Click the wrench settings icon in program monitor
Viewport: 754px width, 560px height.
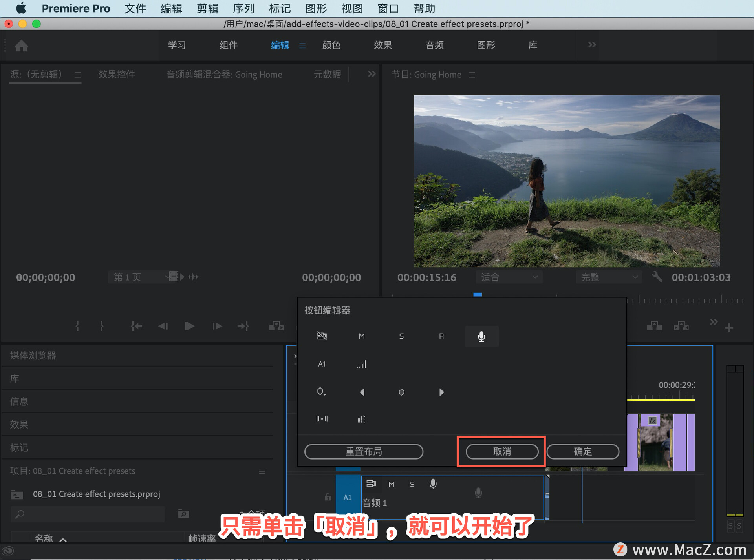click(657, 277)
